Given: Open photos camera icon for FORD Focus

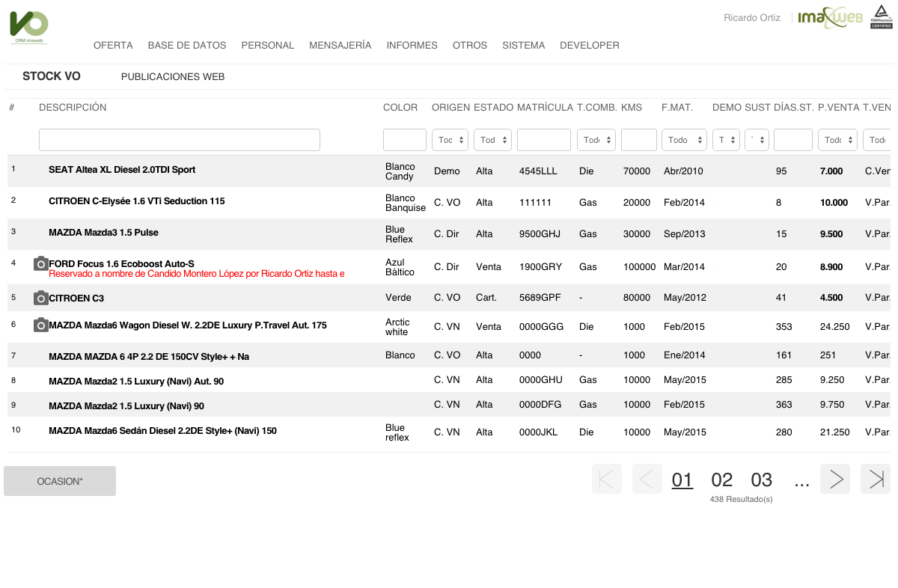Looking at the screenshot, I should tap(41, 264).
